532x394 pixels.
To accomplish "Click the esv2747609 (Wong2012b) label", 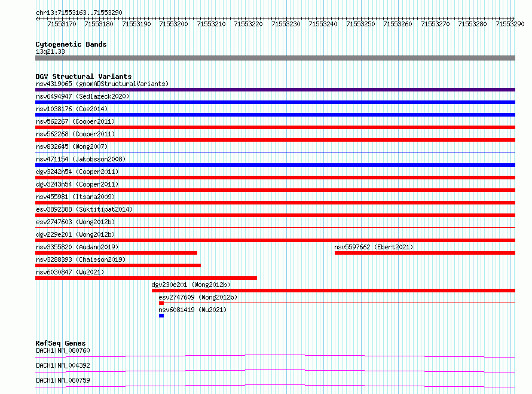I will tap(198, 297).
